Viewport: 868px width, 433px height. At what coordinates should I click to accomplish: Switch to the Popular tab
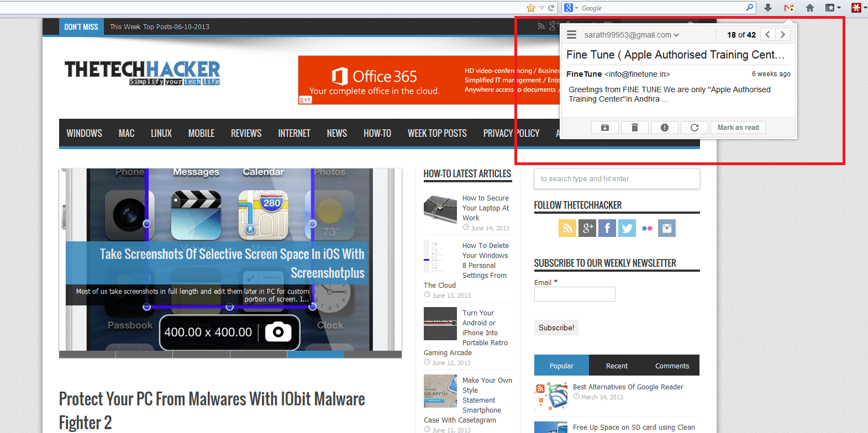(x=561, y=366)
